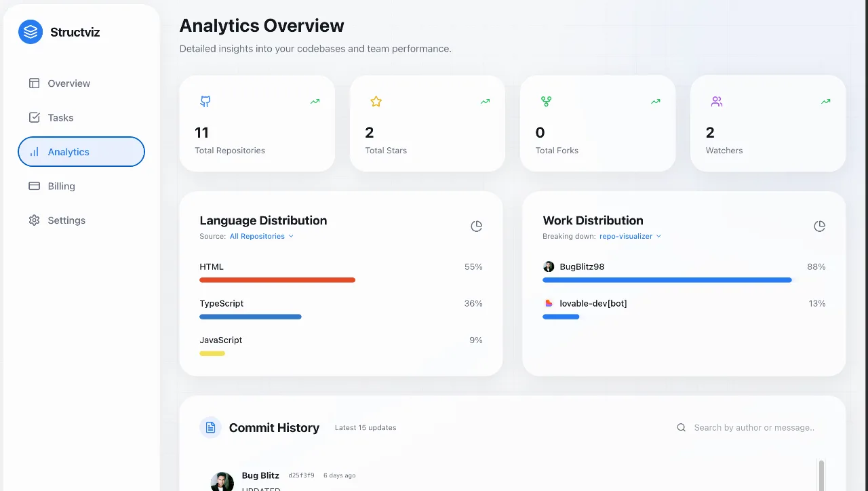Click the lovable-dev[bot] contributor name
Screen dimensions: 868x491
(593, 303)
